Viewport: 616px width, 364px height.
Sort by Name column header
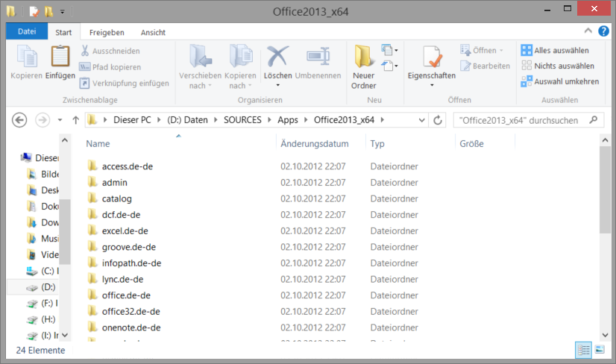pyautogui.click(x=98, y=143)
